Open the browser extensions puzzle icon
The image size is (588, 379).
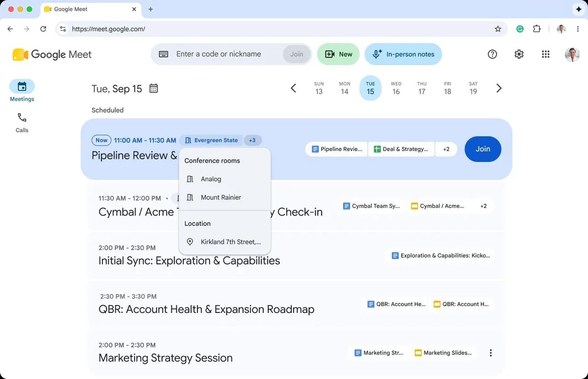coord(537,29)
